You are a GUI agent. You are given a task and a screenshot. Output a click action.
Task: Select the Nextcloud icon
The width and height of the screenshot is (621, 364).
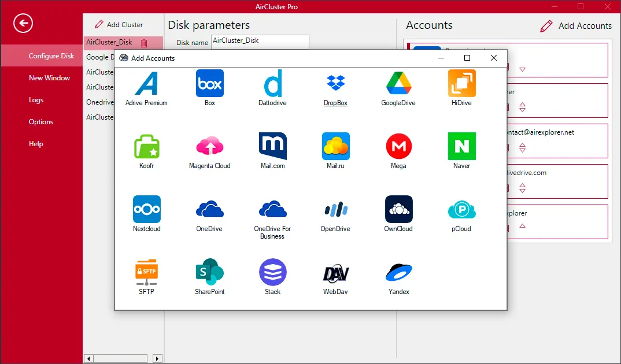pos(146,209)
